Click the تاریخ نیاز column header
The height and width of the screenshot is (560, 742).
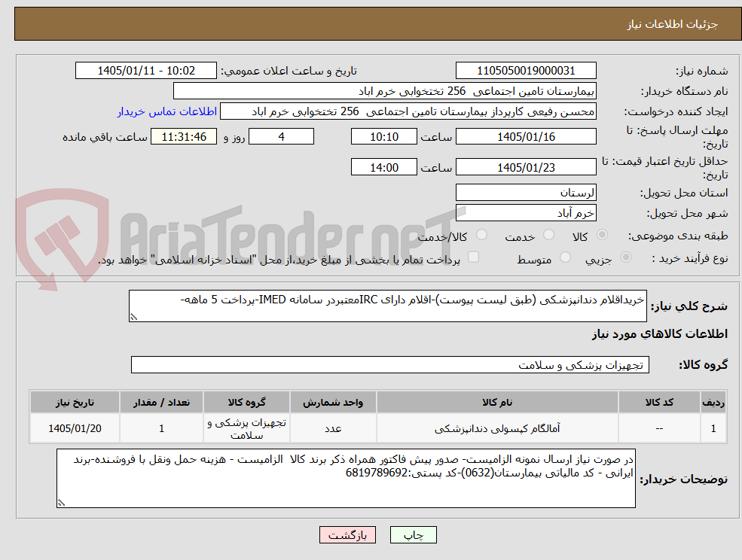coord(75,403)
